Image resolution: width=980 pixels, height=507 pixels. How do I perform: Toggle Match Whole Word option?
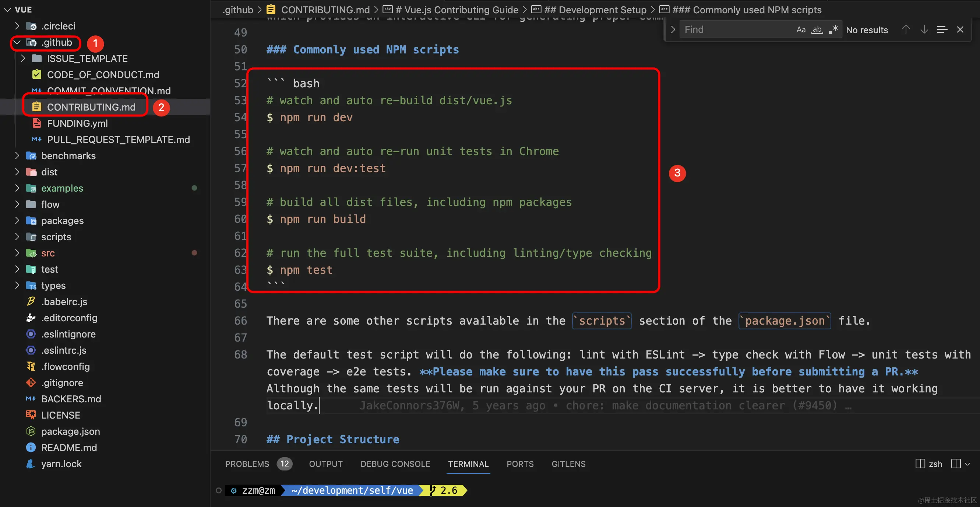817,30
